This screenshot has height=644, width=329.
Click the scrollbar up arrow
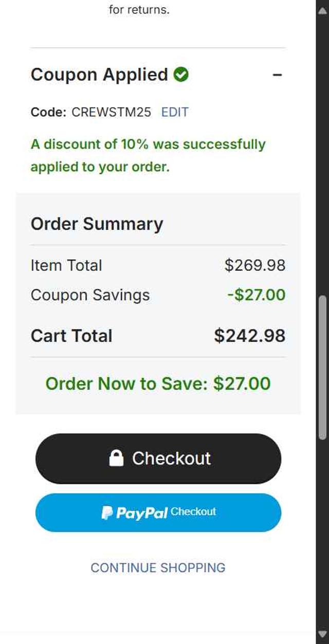[x=322, y=11]
